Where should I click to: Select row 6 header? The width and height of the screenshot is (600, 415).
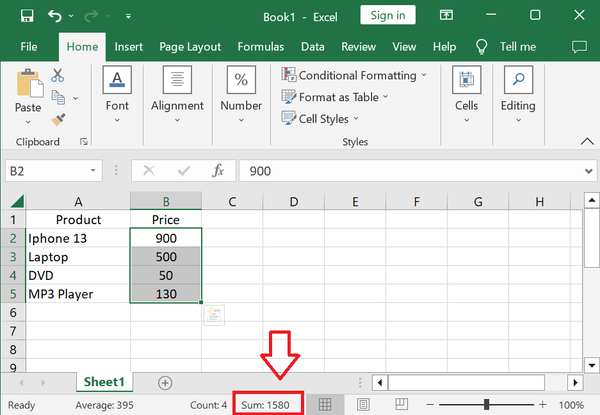coord(13,312)
